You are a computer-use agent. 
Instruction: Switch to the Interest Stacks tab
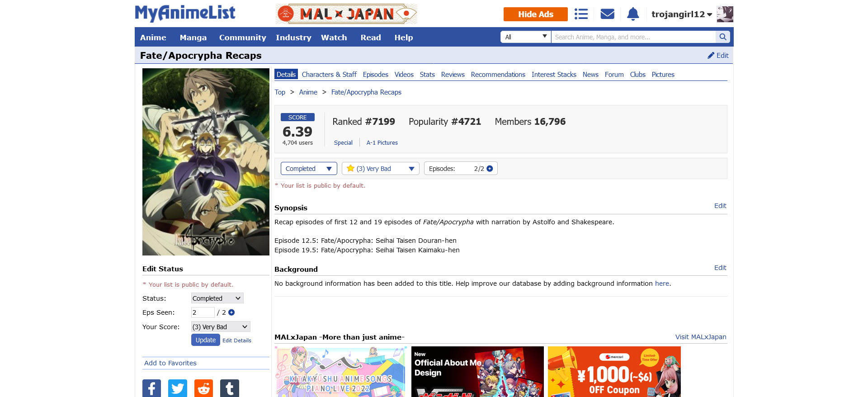[554, 75]
